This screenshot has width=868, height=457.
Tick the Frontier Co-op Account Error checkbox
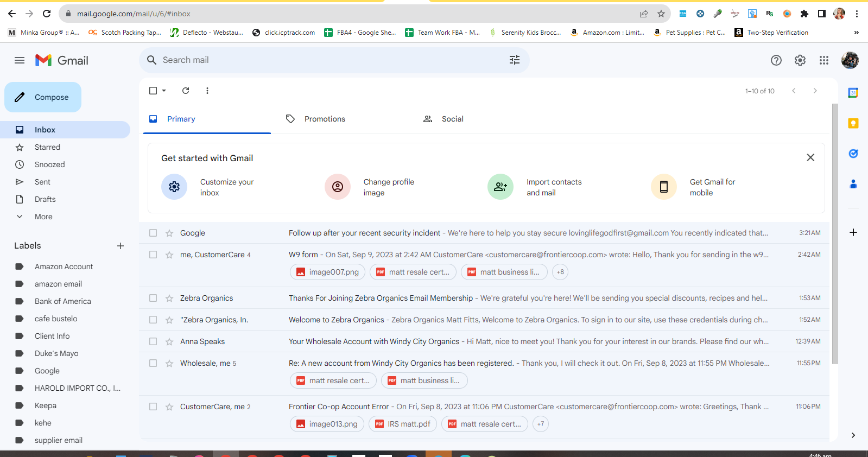coord(153,407)
